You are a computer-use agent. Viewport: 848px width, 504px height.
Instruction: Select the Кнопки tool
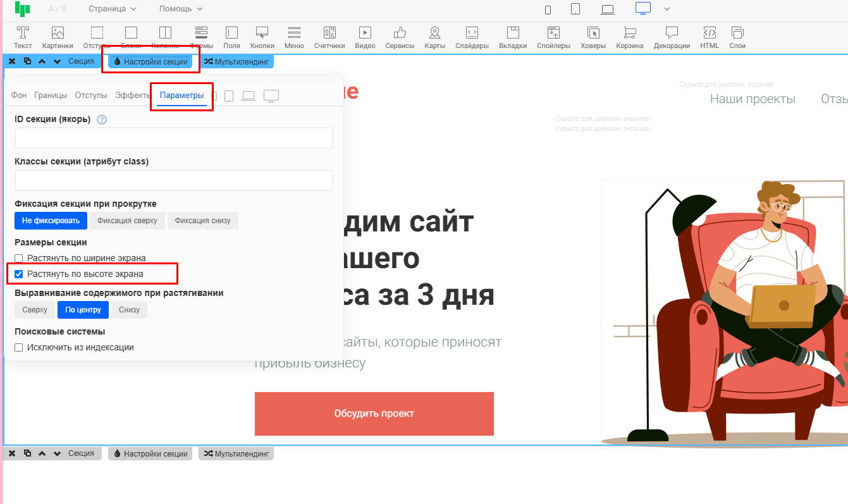(x=262, y=37)
